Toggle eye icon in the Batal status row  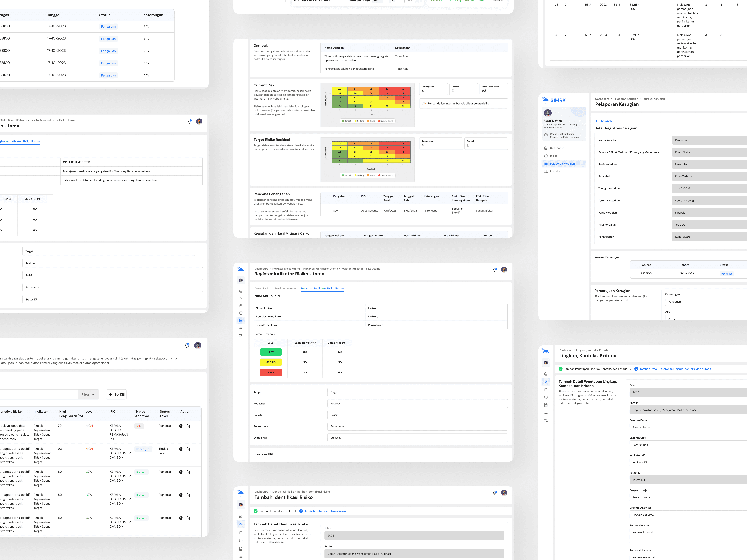tap(181, 426)
